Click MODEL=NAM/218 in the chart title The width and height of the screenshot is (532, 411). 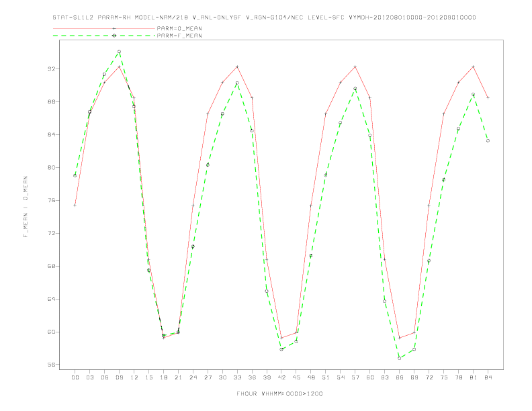pyautogui.click(x=161, y=17)
